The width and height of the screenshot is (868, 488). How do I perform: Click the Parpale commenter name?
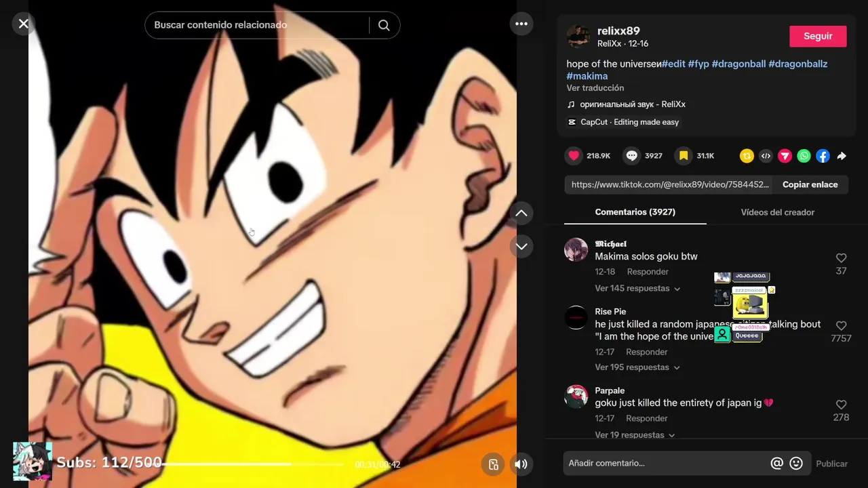coord(610,390)
